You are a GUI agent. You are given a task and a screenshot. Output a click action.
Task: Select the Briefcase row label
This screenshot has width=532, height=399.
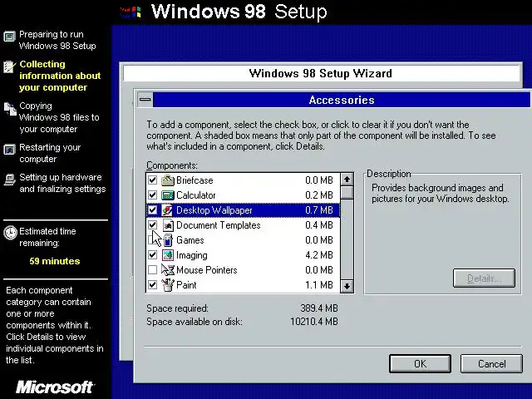[x=195, y=180]
